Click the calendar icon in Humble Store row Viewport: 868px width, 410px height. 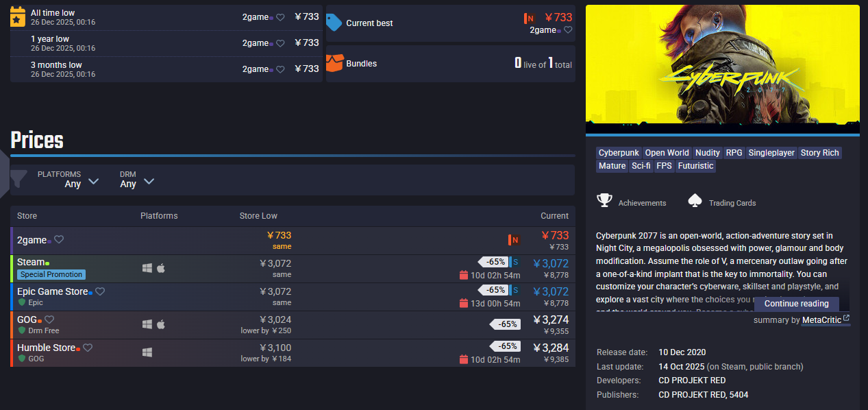tap(464, 359)
